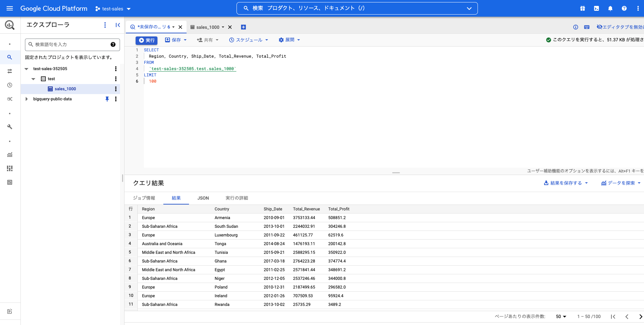Close the sales_1000 tab
Viewport: 644px width, 325px height.
pos(230,27)
